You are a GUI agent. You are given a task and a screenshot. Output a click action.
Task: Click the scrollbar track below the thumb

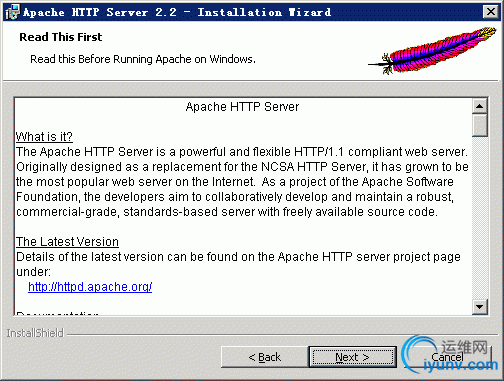[480, 218]
